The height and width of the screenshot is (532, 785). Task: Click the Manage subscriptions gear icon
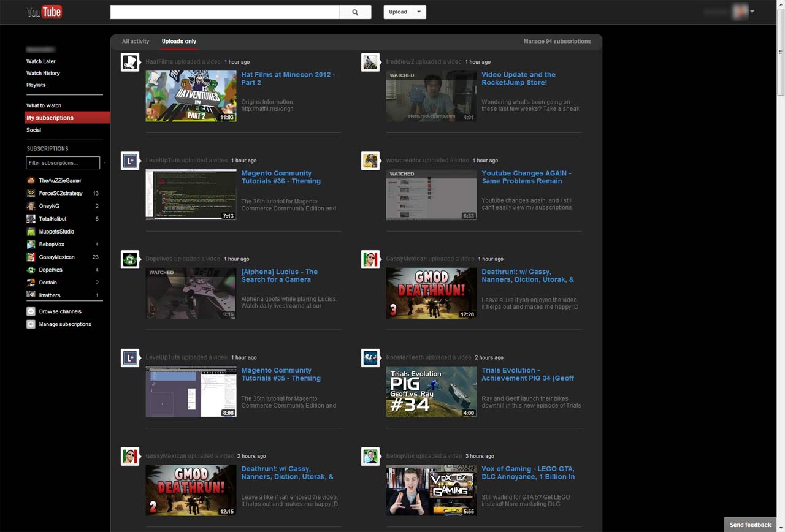(31, 324)
